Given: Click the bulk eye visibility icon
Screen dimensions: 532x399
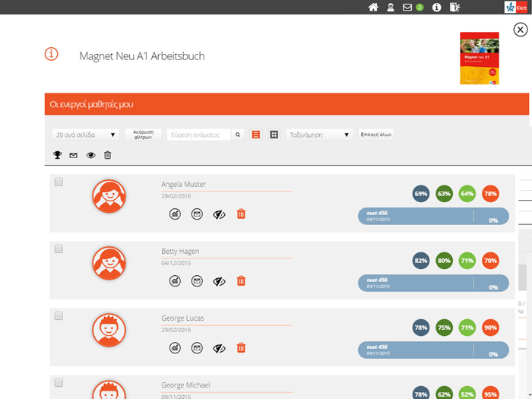Looking at the screenshot, I should [x=90, y=155].
